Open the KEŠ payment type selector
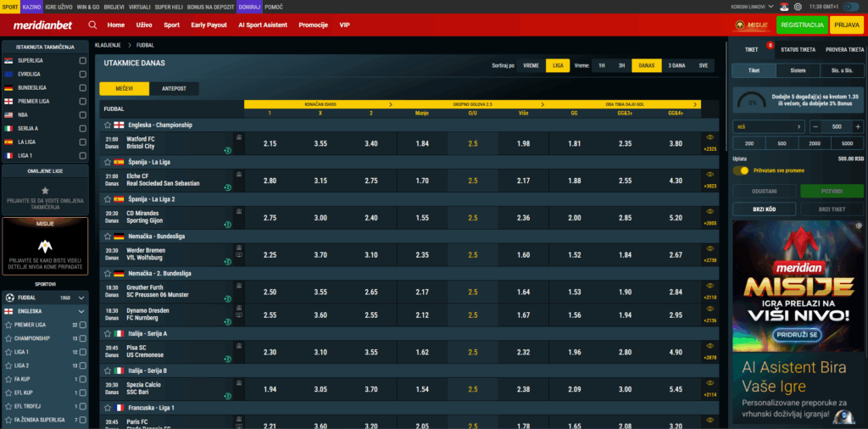Image resolution: width=868 pixels, height=429 pixels. click(769, 126)
